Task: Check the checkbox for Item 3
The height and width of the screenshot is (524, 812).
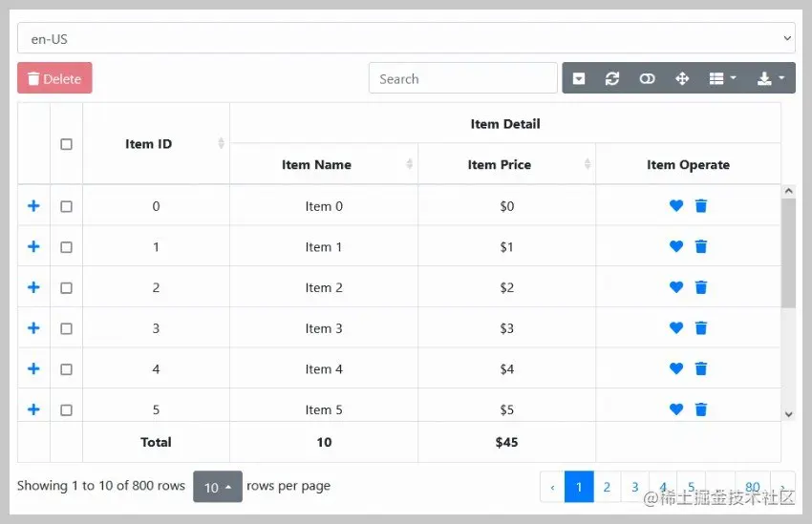Action: pyautogui.click(x=66, y=328)
